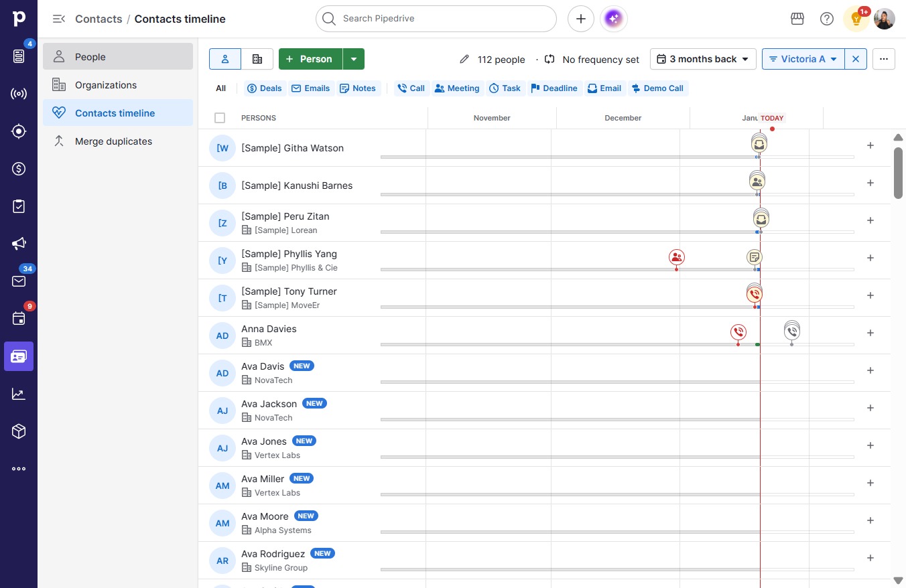
Task: Toggle the Deals filter chip
Action: [265, 88]
